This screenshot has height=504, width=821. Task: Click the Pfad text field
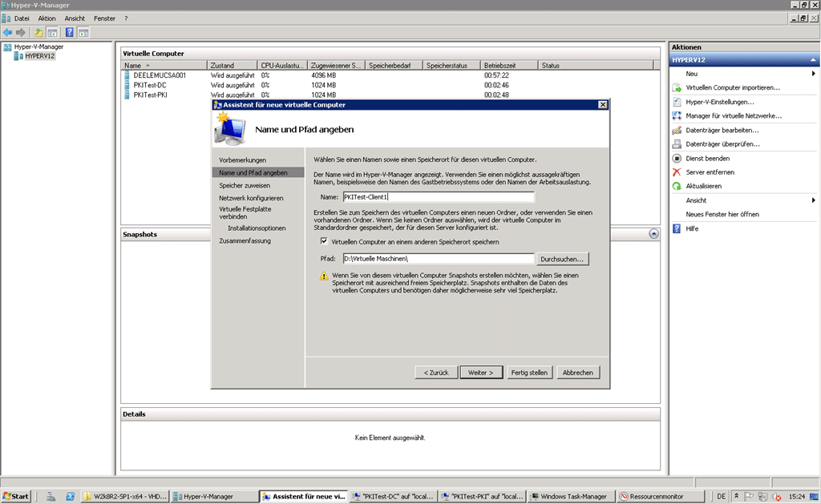(x=438, y=259)
